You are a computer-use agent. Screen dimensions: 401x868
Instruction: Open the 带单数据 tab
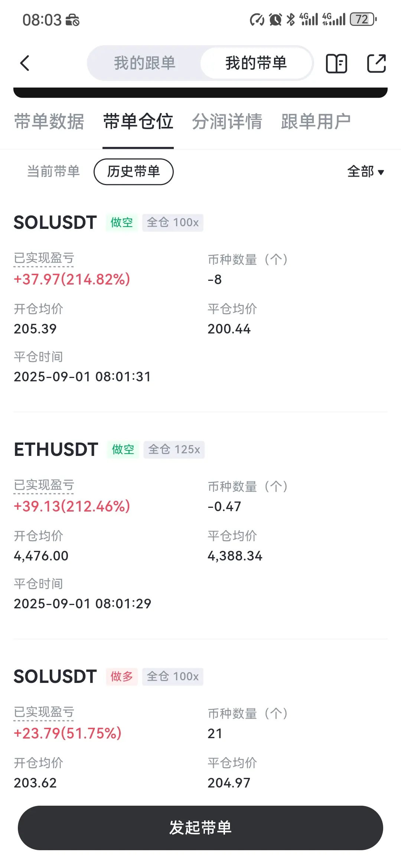(x=49, y=122)
